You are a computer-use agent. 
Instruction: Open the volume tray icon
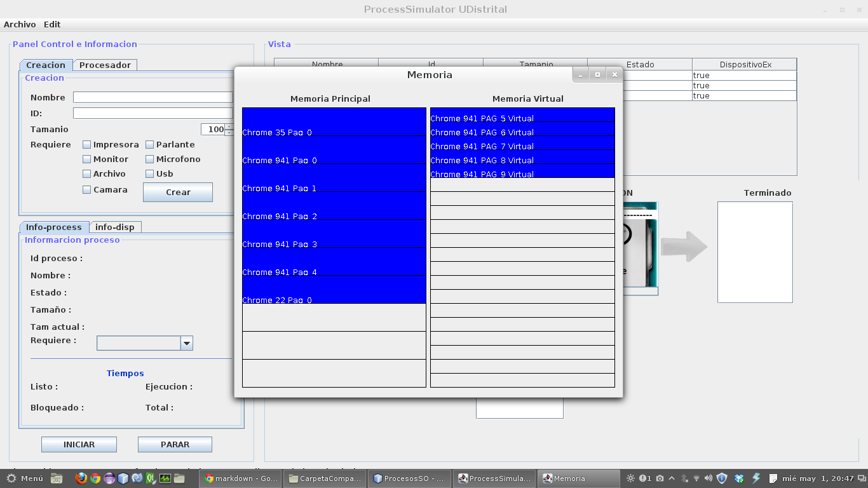pyautogui.click(x=709, y=478)
